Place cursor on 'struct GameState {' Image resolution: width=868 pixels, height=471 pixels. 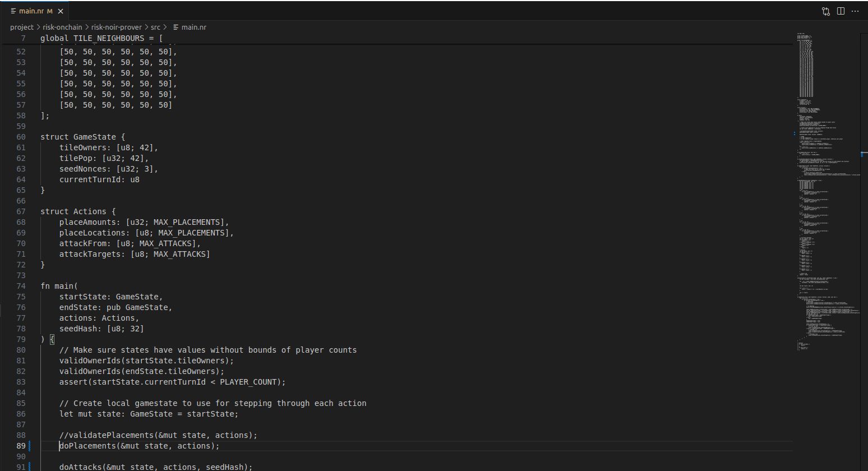[82, 137]
